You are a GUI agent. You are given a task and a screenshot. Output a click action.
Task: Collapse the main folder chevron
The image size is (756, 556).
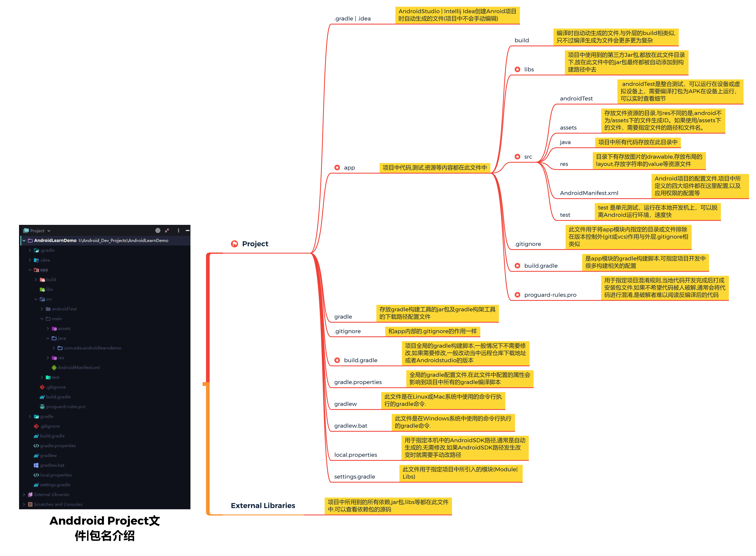42,319
